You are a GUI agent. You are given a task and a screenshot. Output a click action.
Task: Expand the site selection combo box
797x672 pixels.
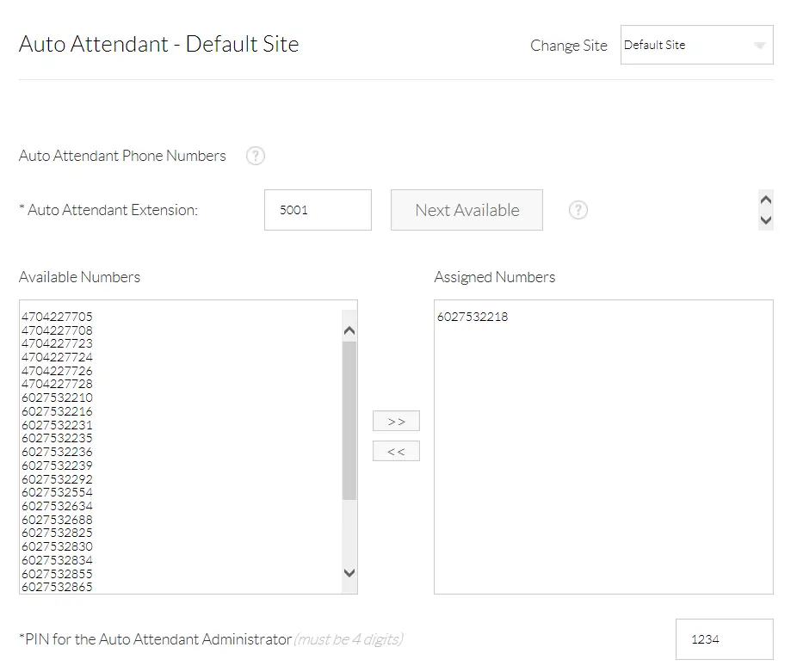(696, 45)
